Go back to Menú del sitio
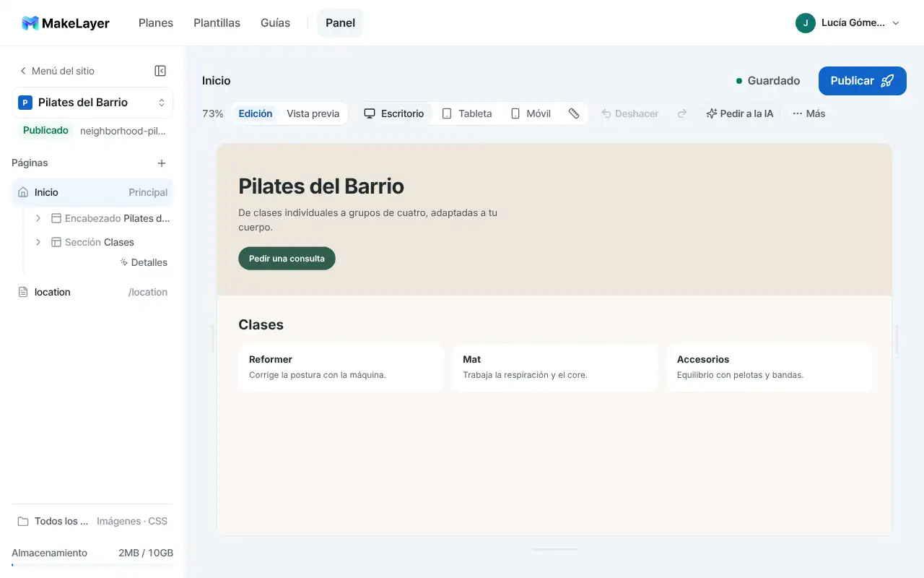Screen dimensions: 924x578 coord(57,71)
